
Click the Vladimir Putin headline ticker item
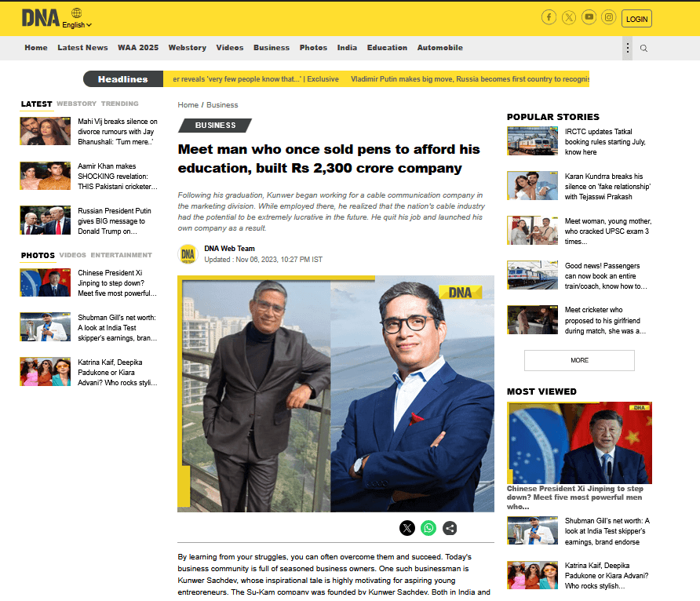pos(469,79)
